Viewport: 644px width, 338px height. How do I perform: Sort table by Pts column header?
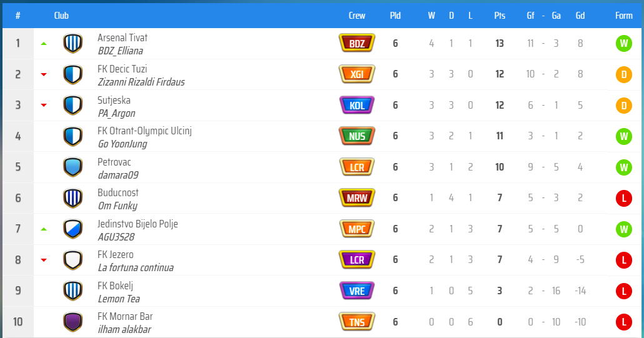pos(500,16)
